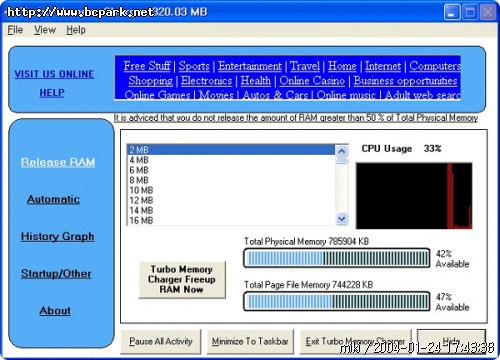Open the Online Casino banner link

tap(312, 81)
